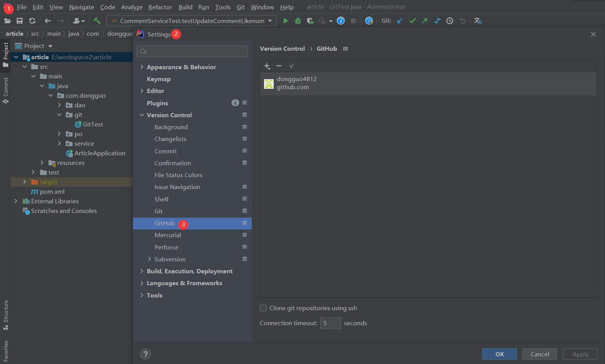Expand the target folder in project tree
Image resolution: width=605 pixels, height=364 pixels.
pyautogui.click(x=25, y=182)
